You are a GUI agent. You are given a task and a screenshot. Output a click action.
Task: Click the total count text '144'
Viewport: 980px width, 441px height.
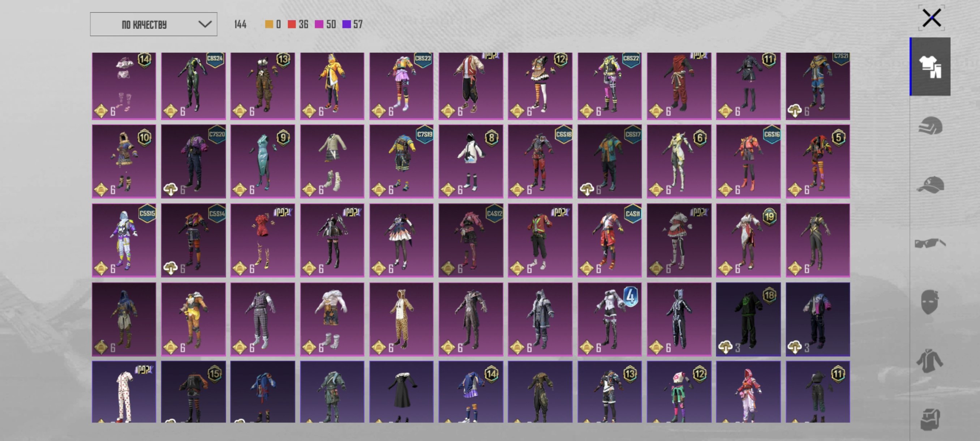(240, 24)
